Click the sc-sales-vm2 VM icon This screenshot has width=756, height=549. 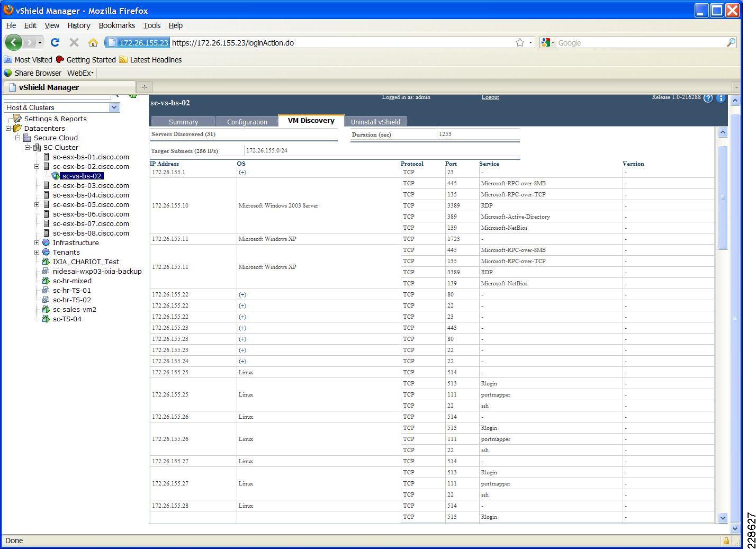coord(46,309)
